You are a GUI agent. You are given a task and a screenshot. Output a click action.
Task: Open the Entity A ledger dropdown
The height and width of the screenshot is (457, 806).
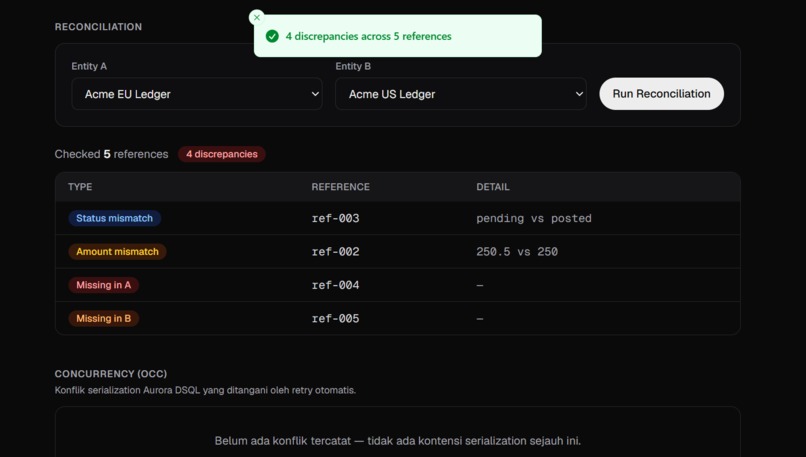197,94
